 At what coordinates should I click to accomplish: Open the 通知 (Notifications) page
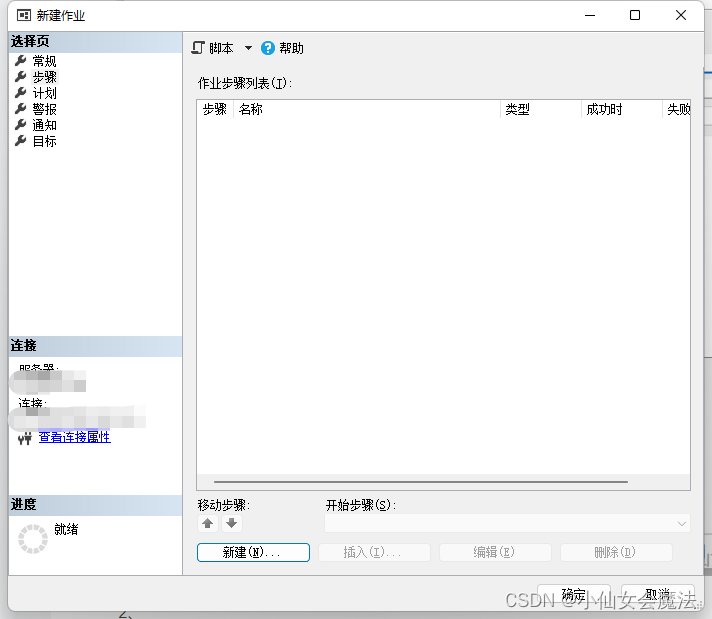coord(44,125)
